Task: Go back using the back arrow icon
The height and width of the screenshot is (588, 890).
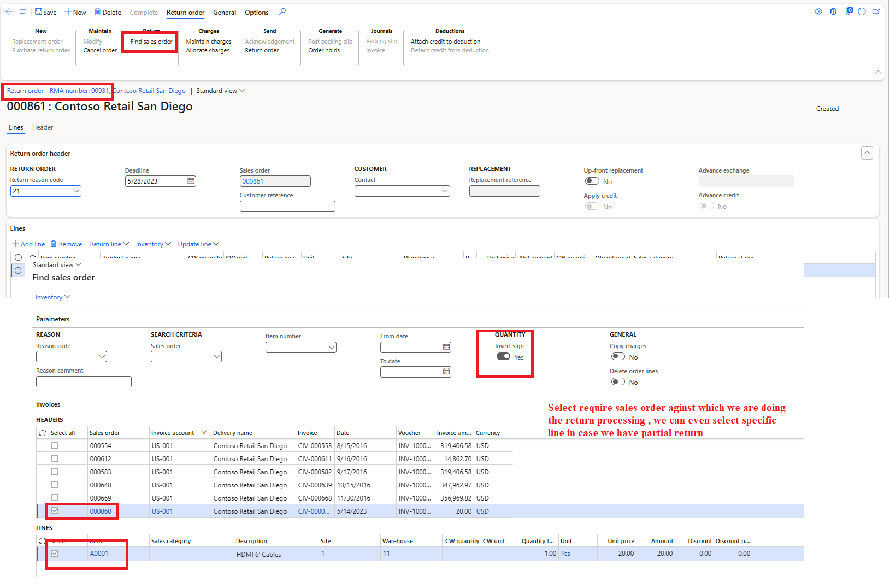Action: pos(8,11)
